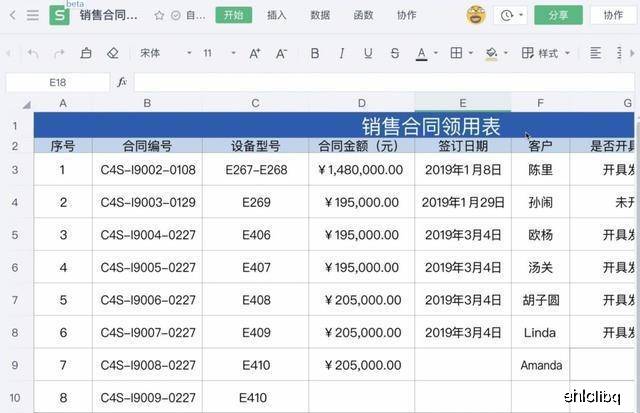Click cell E409 in equipment column
The width and height of the screenshot is (640, 413).
[x=256, y=333]
